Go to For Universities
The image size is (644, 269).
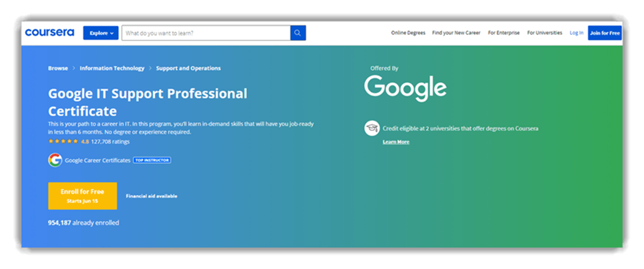pos(545,33)
